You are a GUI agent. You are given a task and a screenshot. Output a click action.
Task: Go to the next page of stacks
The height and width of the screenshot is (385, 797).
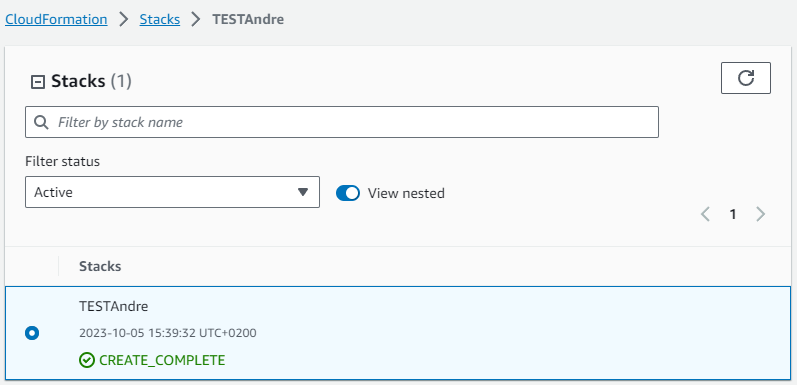[760, 214]
